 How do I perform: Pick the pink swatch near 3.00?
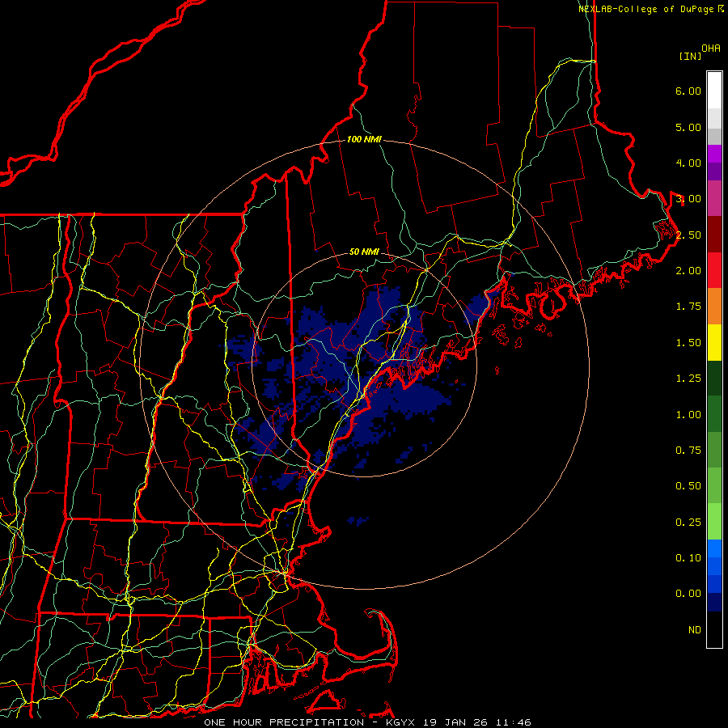(714, 198)
